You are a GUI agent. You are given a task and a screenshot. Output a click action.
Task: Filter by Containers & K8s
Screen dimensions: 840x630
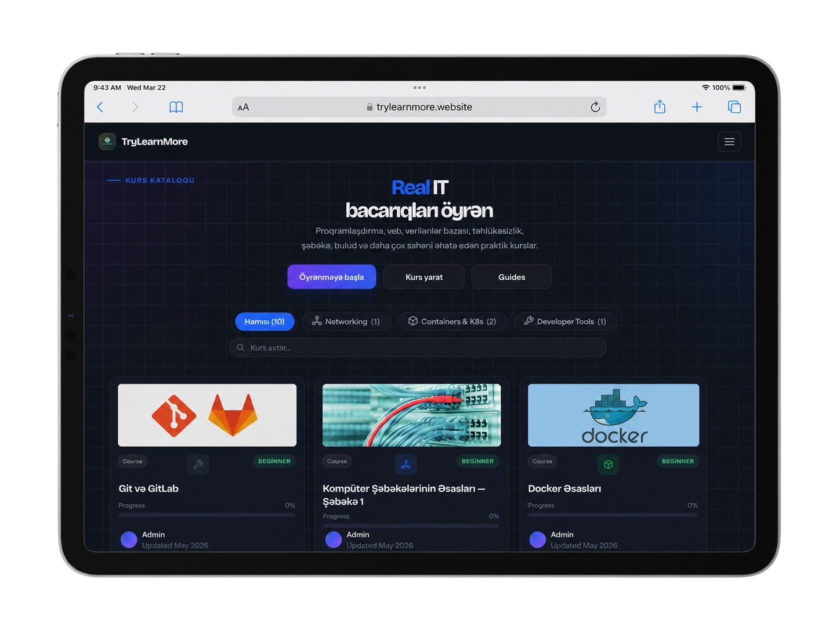pyautogui.click(x=452, y=321)
